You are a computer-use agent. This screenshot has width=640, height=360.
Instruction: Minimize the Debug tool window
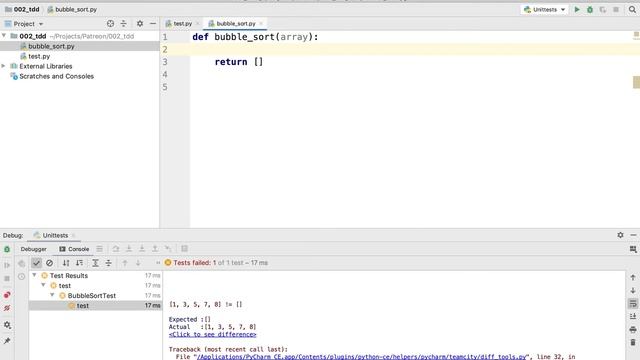click(633, 235)
